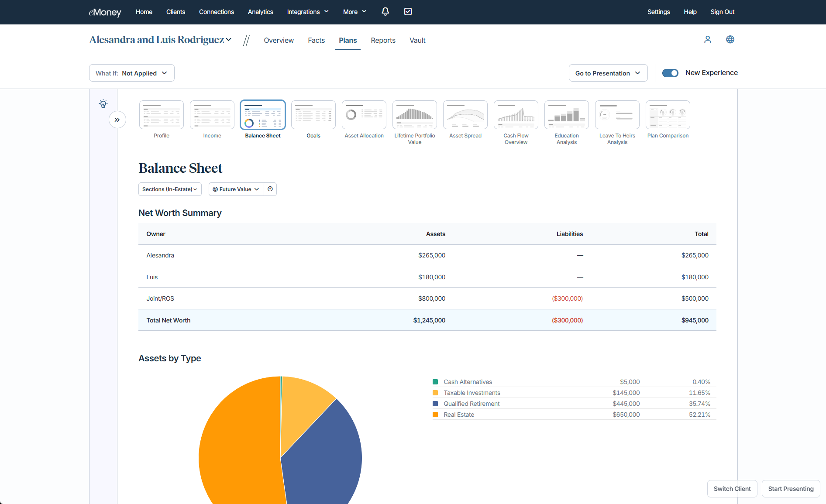Screen dimensions: 826x504
Task: Click the tasks checkmark icon
Action: pyautogui.click(x=408, y=12)
